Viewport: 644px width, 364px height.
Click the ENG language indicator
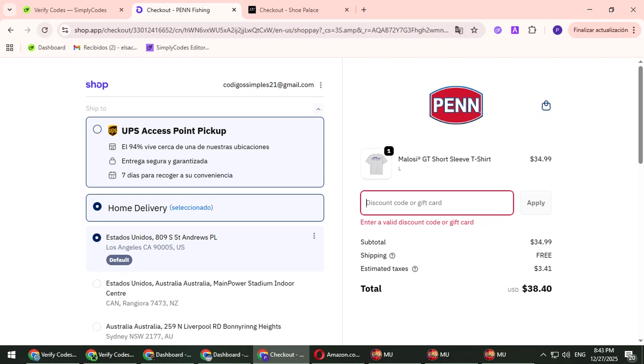pos(580,355)
